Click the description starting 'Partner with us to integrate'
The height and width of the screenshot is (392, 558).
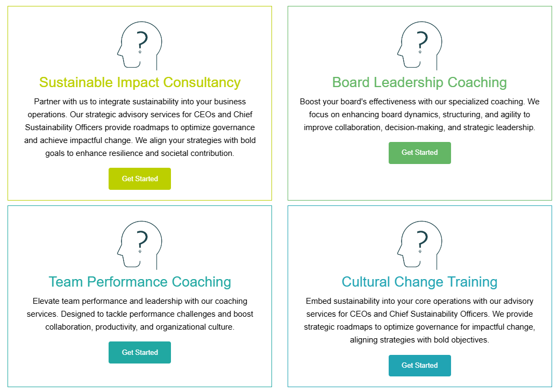point(140,127)
